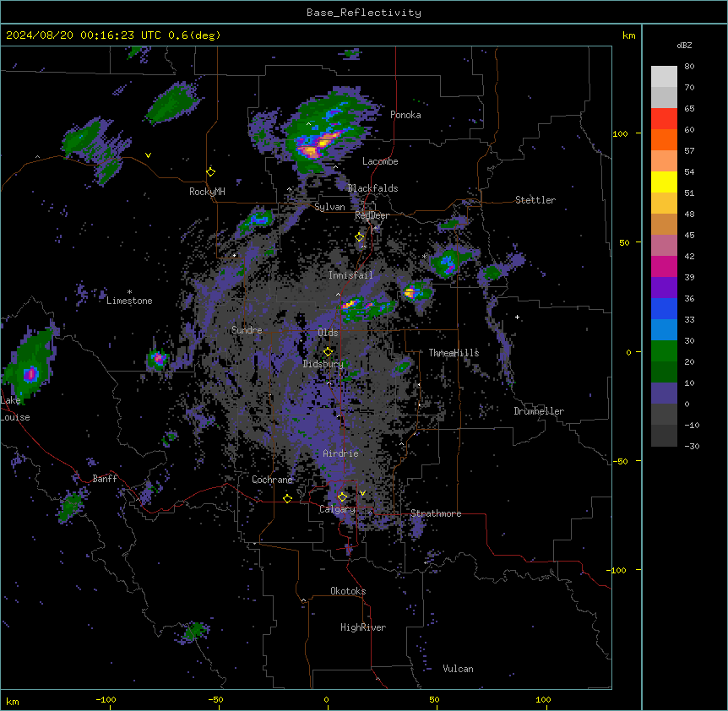Click the Sylvan label on the map
This screenshot has width=728, height=711.
pyautogui.click(x=329, y=207)
